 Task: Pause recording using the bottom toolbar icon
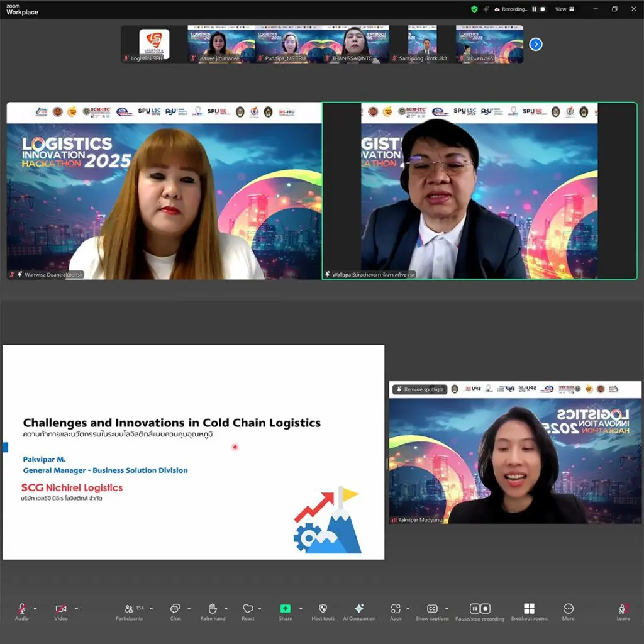pyautogui.click(x=474, y=608)
